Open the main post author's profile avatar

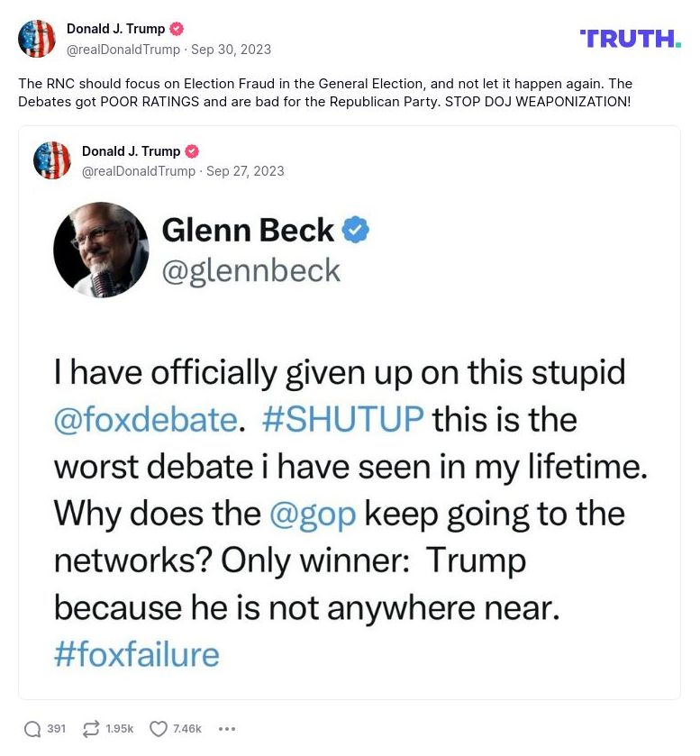click(37, 39)
